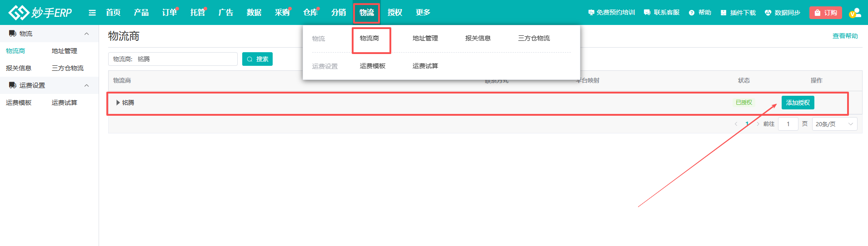Image resolution: width=868 pixels, height=246 pixels.
Task: Toggle the hamburger sidebar menu icon
Action: 92,13
